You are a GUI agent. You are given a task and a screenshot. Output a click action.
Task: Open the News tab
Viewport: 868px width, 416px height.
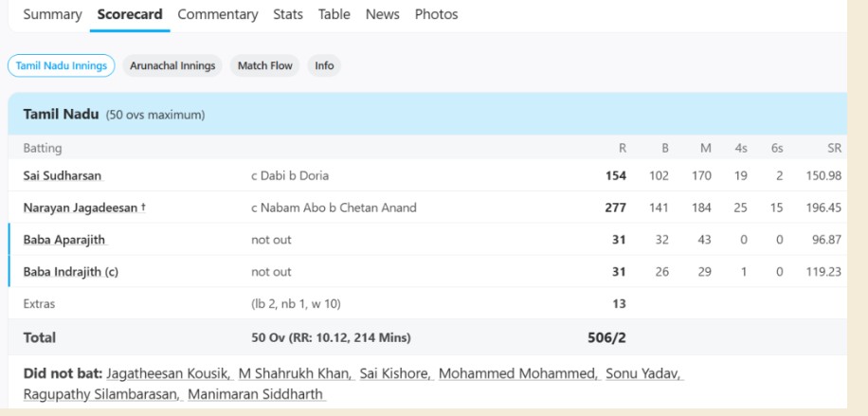pos(382,14)
